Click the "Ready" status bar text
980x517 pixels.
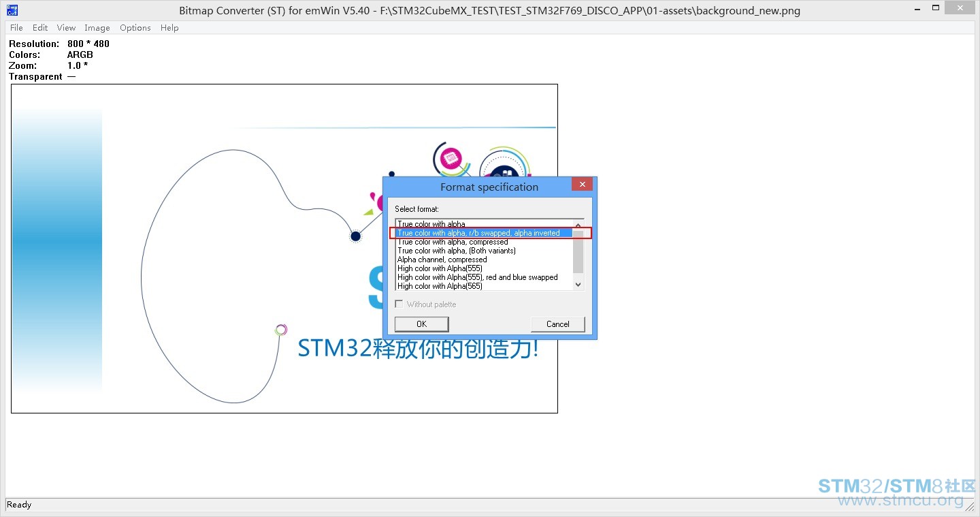point(19,505)
